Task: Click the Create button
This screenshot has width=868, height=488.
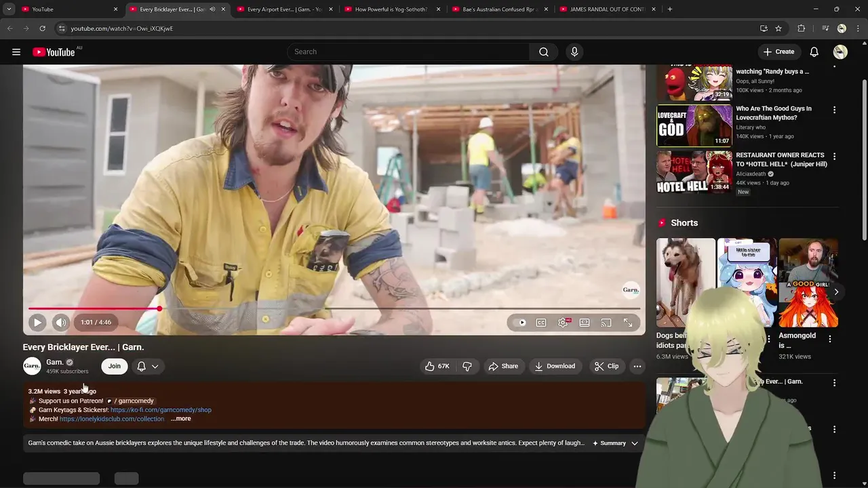Action: [x=778, y=52]
